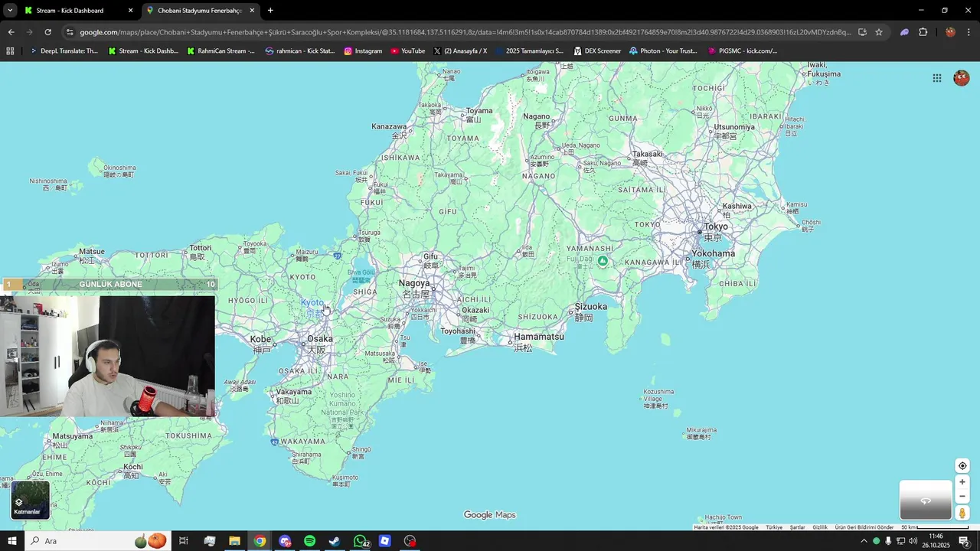
Task: Open the Windows Start menu
Action: [11, 541]
